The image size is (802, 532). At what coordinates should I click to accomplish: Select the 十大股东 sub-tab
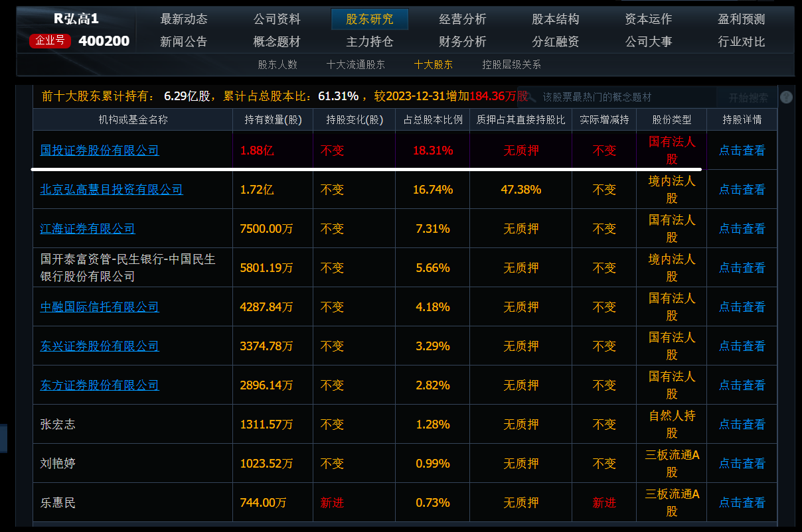[x=434, y=65]
